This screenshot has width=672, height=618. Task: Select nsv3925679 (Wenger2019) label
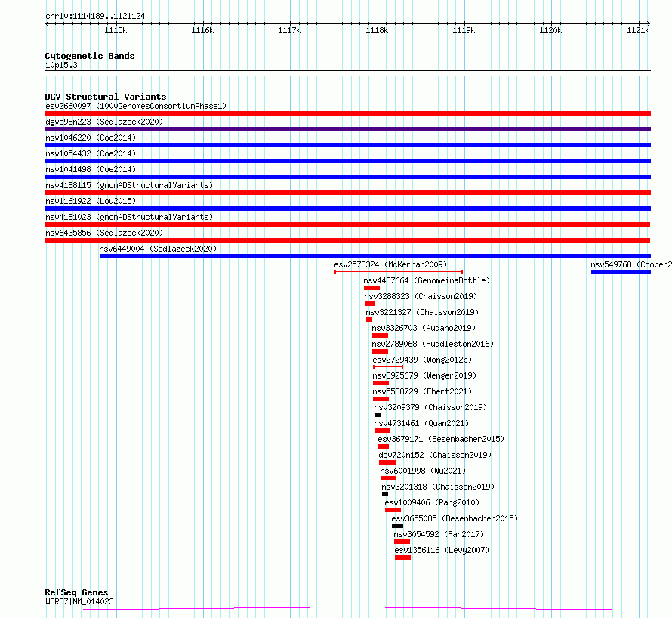(424, 375)
